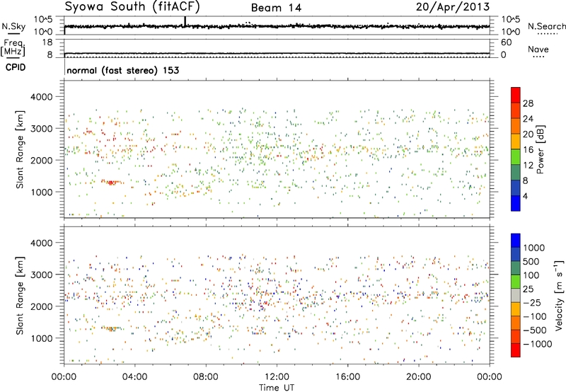Click the 'Slant Range [km]' label of velocity panel
Screen dimensions: 566x392
[x=20, y=295]
